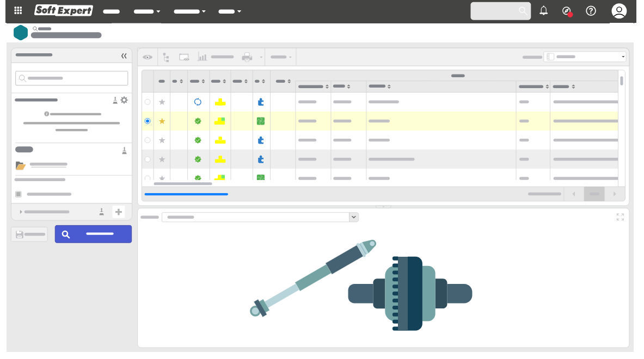Expand the dropdown below the results table
The width and height of the screenshot is (644, 359).
pyautogui.click(x=353, y=217)
